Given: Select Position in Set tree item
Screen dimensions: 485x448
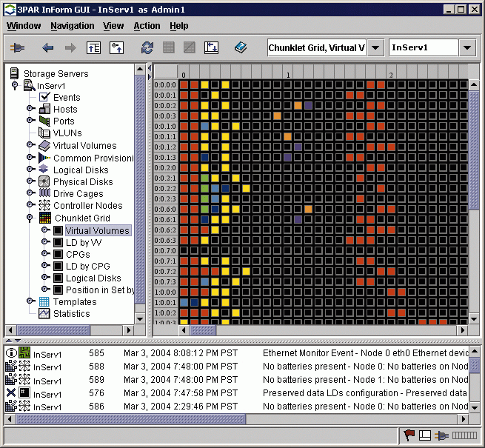Looking at the screenshot, I should (100, 290).
